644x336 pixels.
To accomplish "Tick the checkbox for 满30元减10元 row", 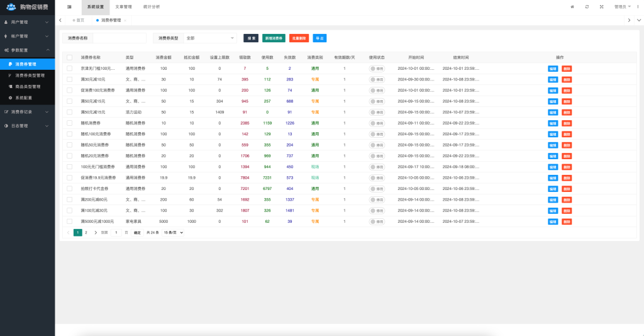I will [70, 79].
